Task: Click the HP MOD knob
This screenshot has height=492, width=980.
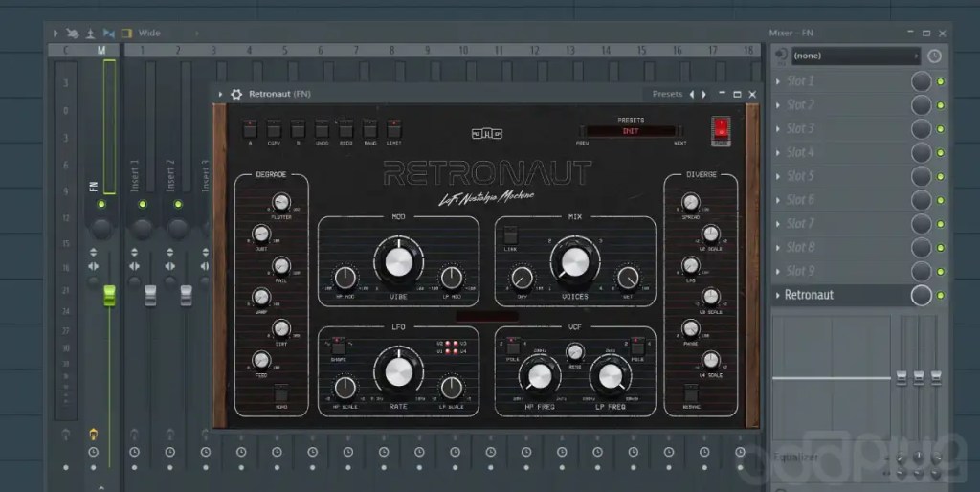Action: coord(345,278)
